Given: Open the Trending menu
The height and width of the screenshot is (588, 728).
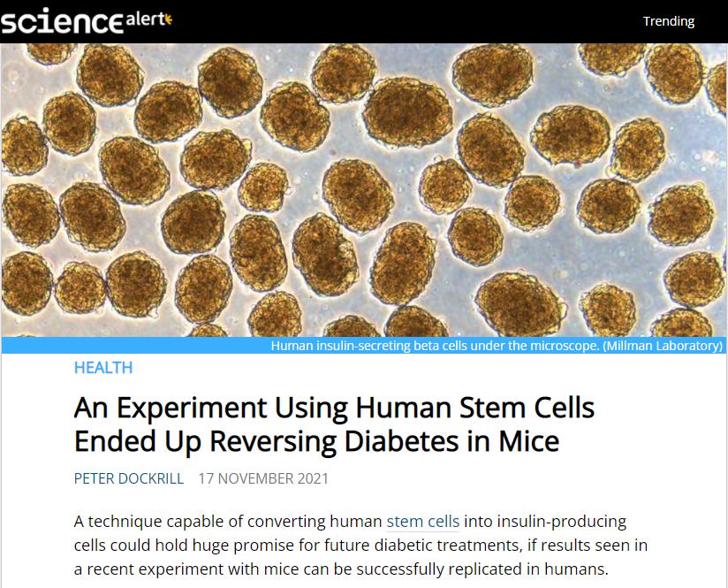Looking at the screenshot, I should click(669, 21).
